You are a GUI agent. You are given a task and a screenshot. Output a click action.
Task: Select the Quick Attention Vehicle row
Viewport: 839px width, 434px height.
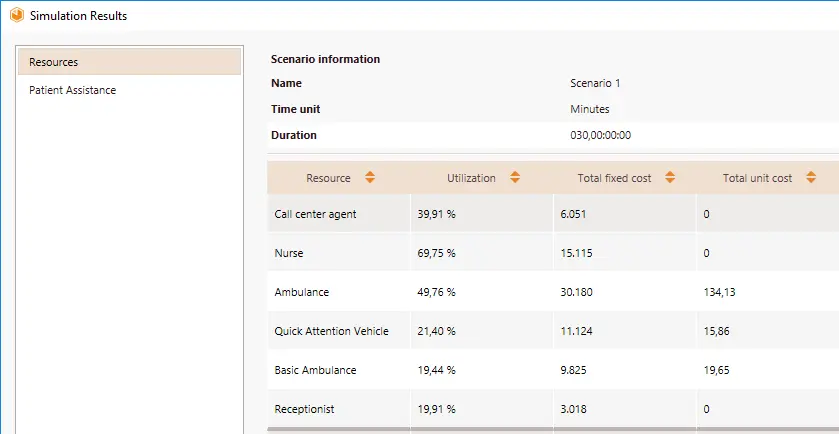(x=553, y=331)
